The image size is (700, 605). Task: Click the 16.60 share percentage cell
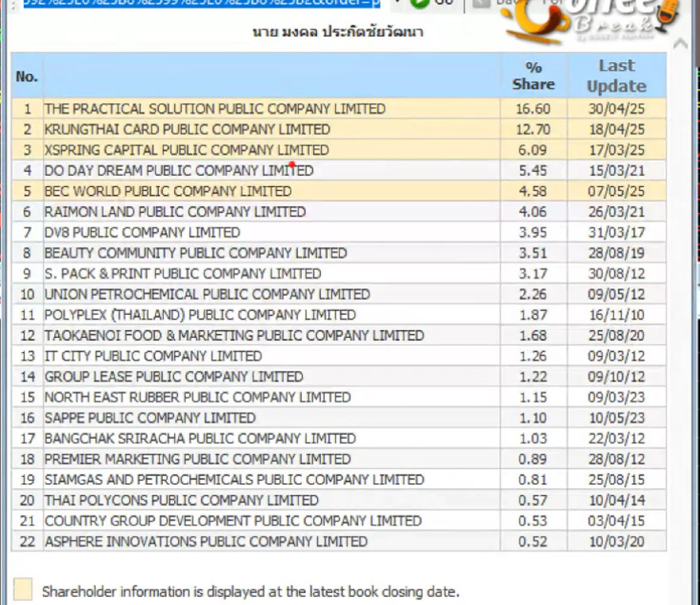click(x=533, y=109)
